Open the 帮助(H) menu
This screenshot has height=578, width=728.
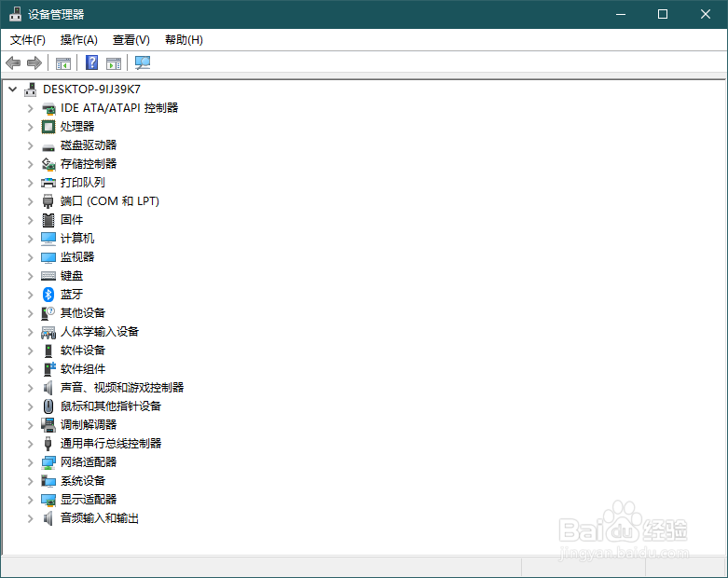point(184,40)
